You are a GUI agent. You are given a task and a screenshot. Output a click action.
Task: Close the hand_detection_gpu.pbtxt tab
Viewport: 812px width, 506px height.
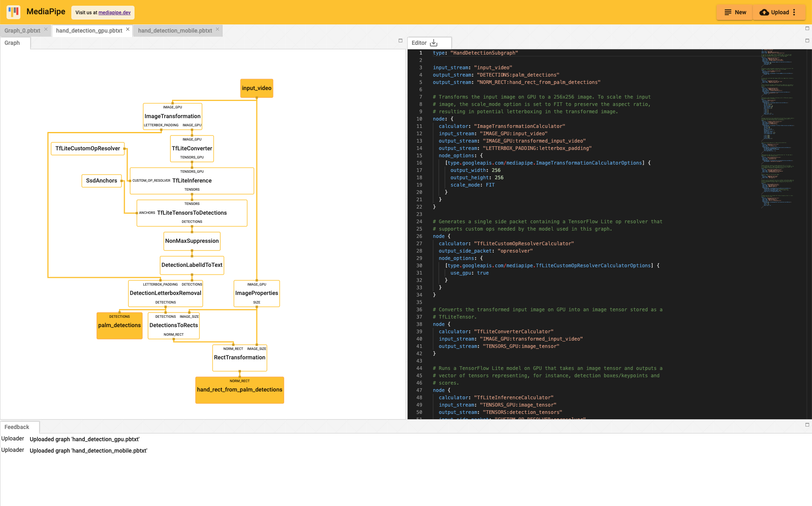pyautogui.click(x=128, y=30)
